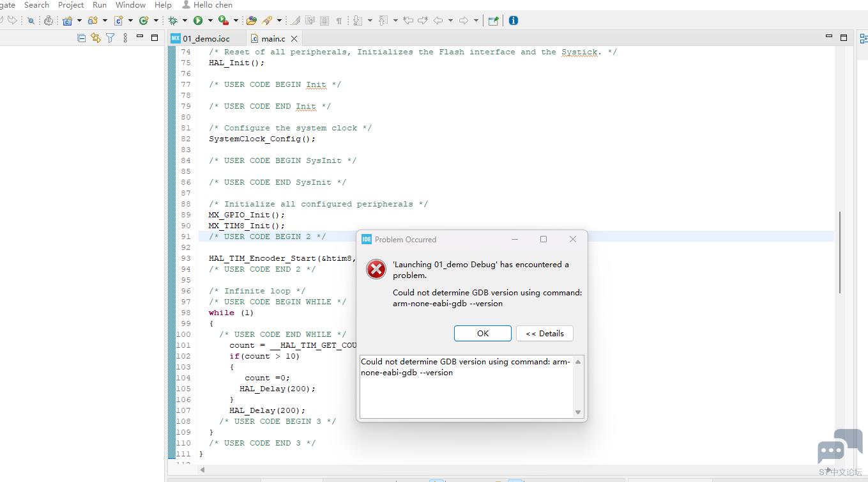Click the green Run button in the toolbar

(198, 20)
